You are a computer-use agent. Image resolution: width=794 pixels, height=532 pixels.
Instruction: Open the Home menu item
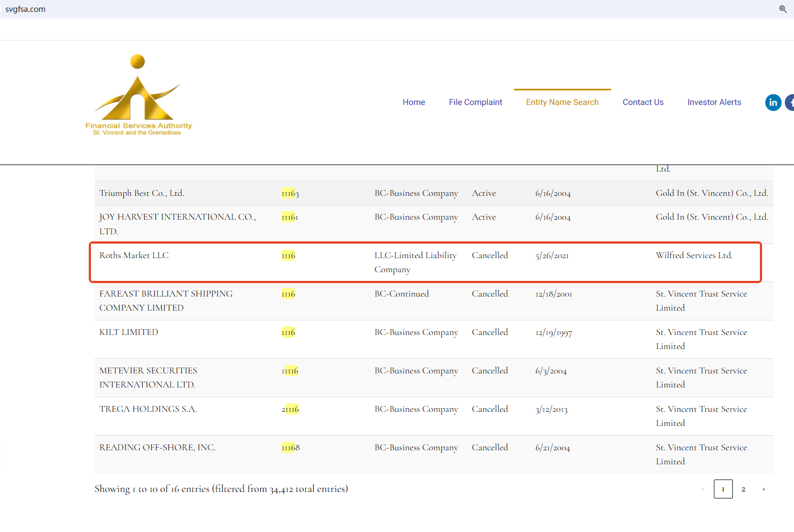pyautogui.click(x=414, y=102)
